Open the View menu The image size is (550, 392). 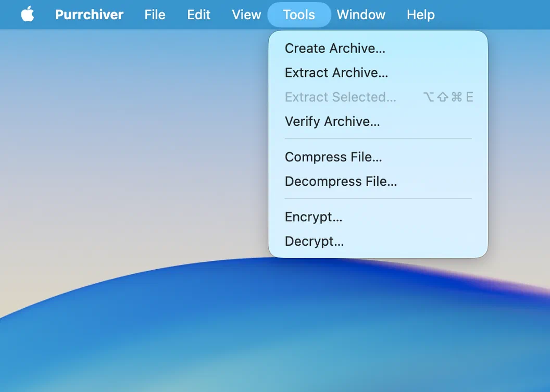coord(246,15)
